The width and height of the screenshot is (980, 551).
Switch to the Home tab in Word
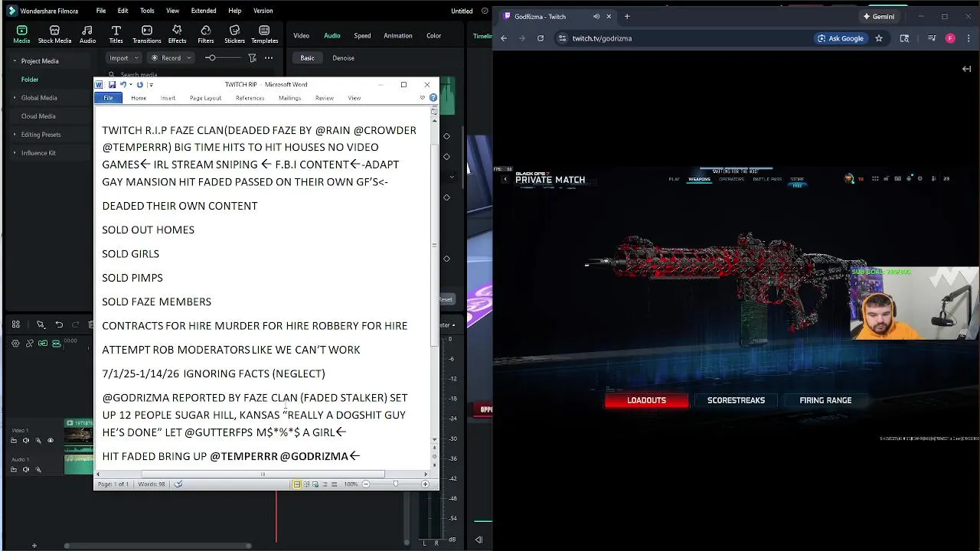(x=139, y=98)
